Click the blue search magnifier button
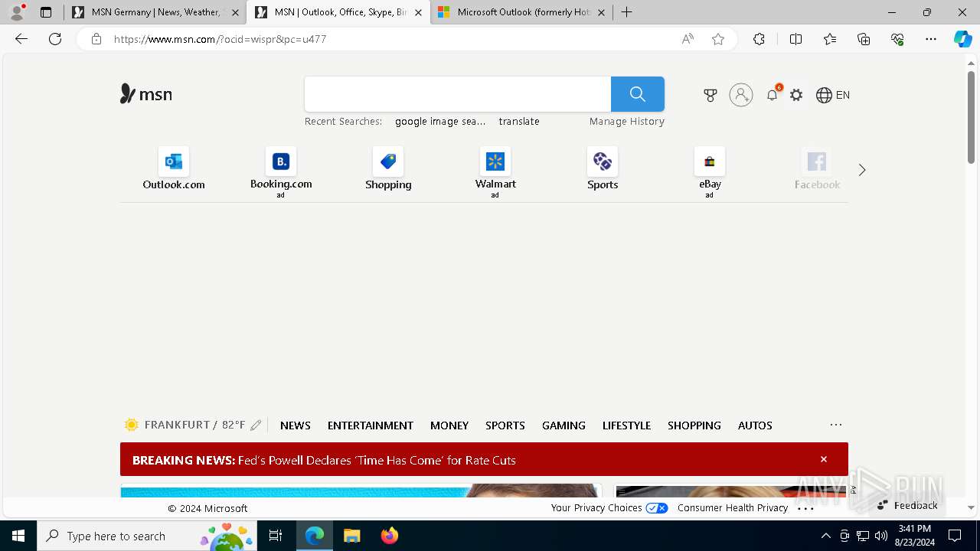The height and width of the screenshot is (551, 980). tap(638, 94)
